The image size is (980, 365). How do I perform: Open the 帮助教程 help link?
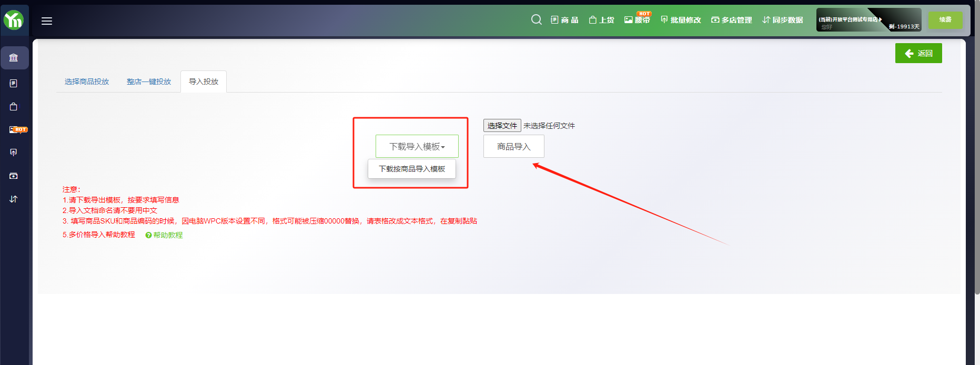[x=167, y=235]
